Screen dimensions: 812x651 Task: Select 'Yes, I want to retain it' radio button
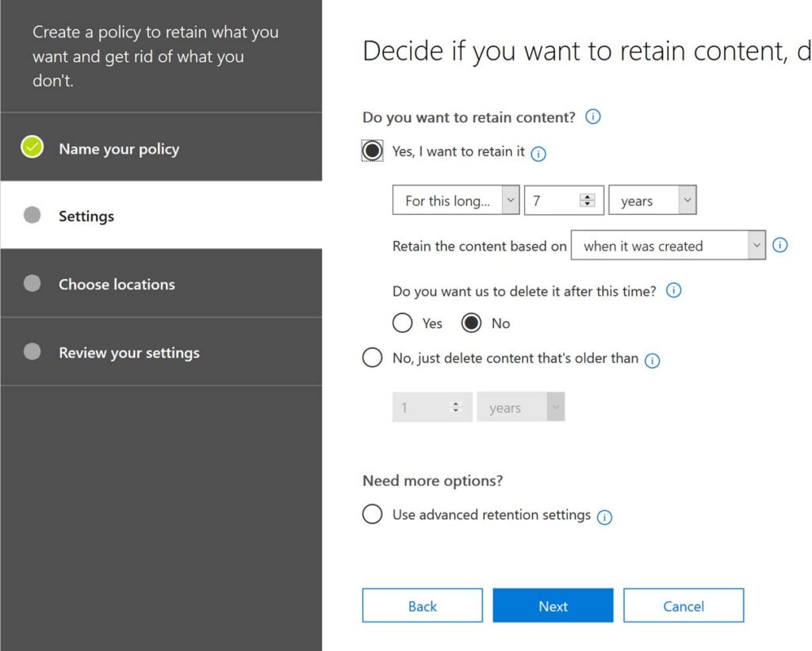pyautogui.click(x=372, y=151)
